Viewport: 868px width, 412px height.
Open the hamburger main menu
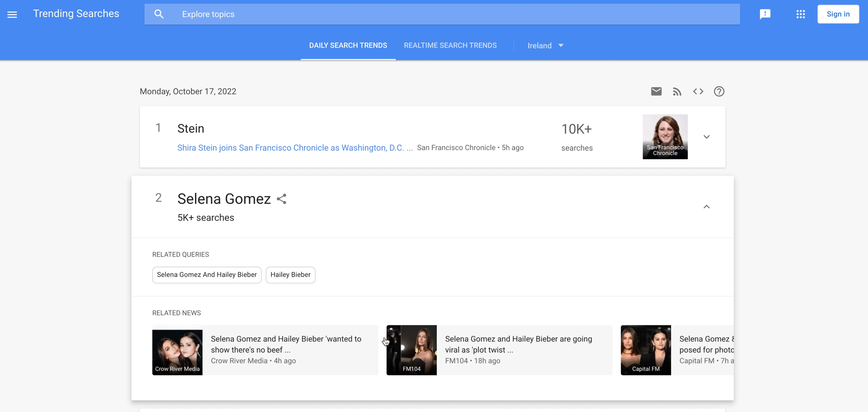pyautogui.click(x=12, y=14)
